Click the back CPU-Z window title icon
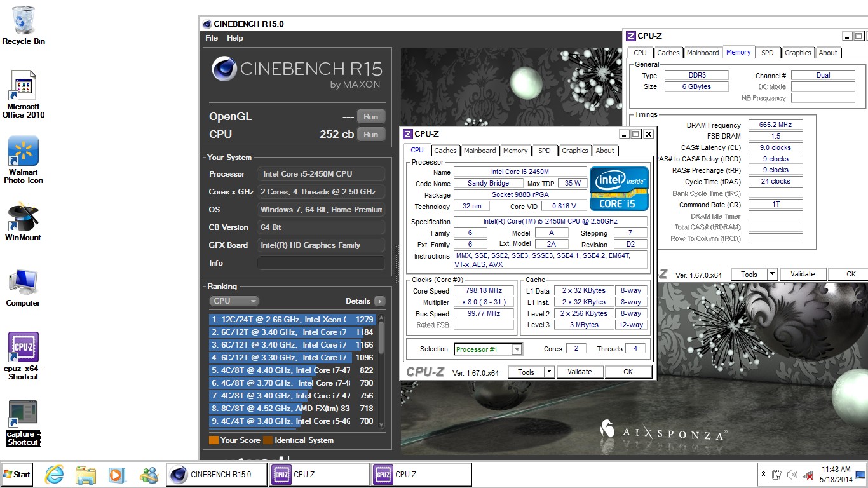868x488 pixels. [631, 36]
